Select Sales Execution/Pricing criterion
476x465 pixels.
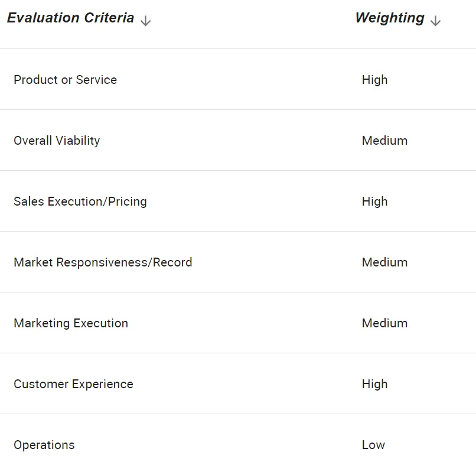(x=80, y=201)
